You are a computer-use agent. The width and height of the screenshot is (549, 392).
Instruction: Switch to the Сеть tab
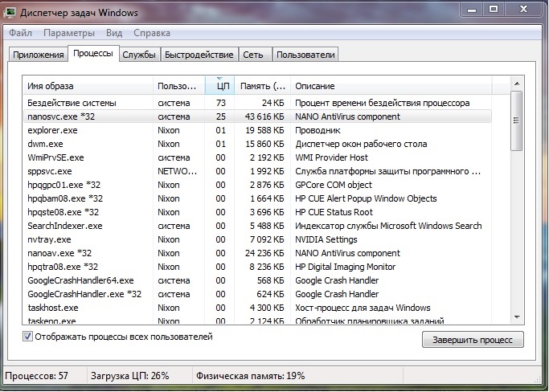[253, 55]
